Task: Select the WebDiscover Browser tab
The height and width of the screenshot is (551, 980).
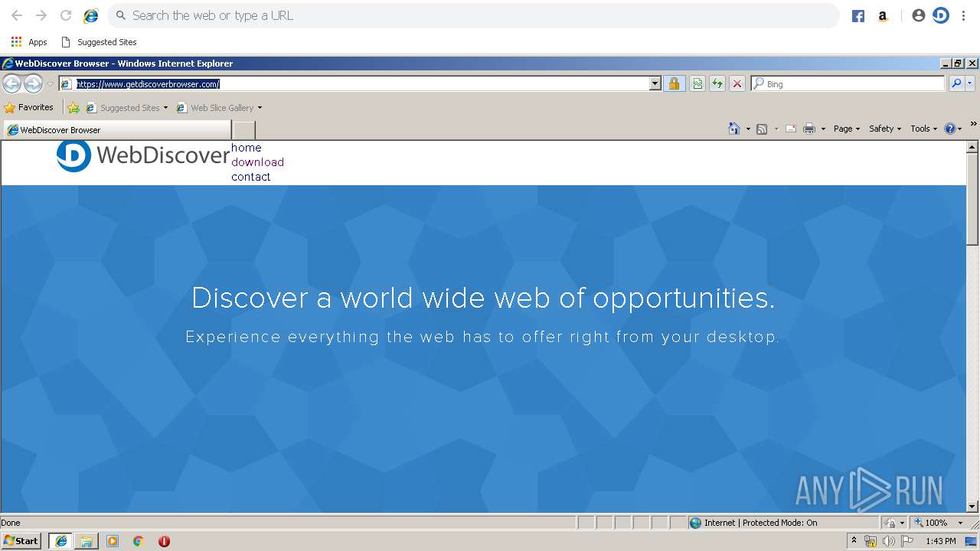Action: tap(117, 130)
